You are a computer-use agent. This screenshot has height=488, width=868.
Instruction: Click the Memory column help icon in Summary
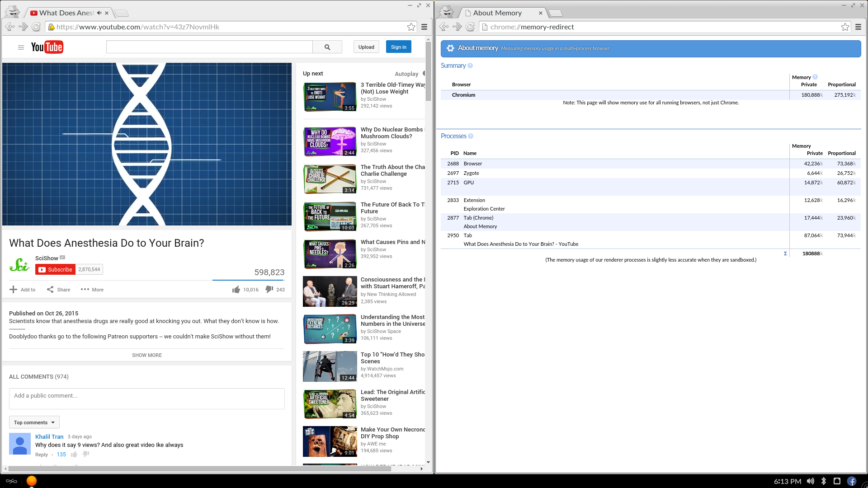(815, 77)
